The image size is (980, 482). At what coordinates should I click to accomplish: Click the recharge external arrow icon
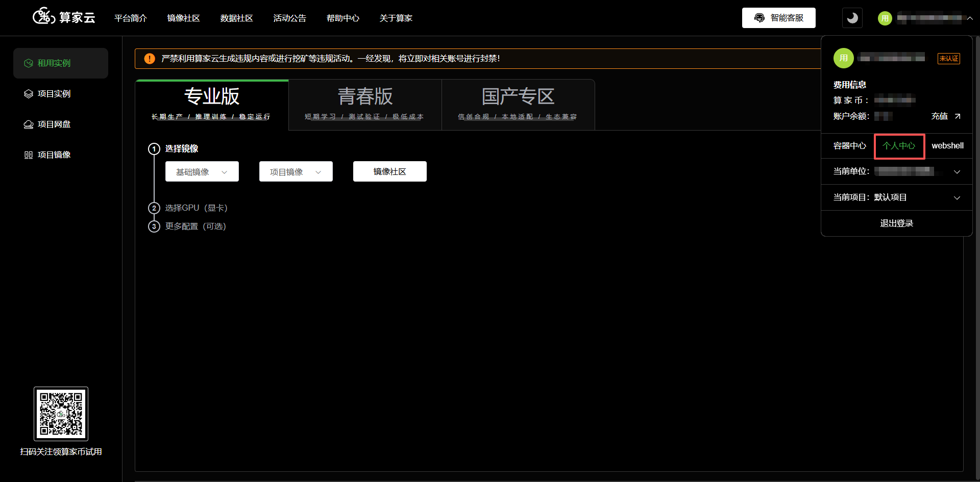tap(958, 116)
